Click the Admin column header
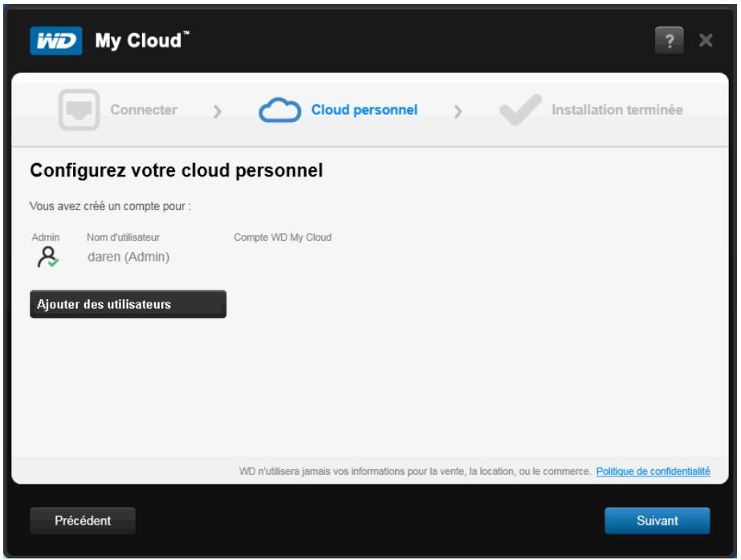Image resolution: width=741 pixels, height=560 pixels. coord(46,237)
